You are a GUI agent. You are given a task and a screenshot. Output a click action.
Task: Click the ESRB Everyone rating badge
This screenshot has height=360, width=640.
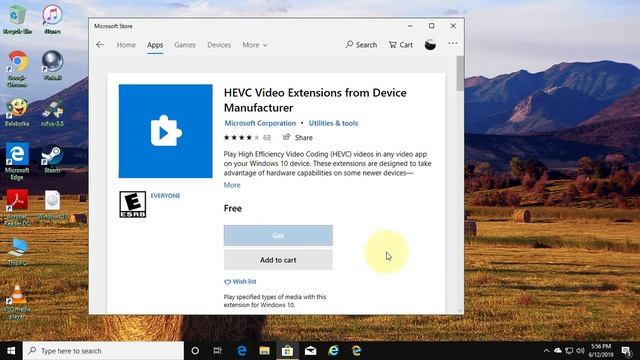coord(133,204)
